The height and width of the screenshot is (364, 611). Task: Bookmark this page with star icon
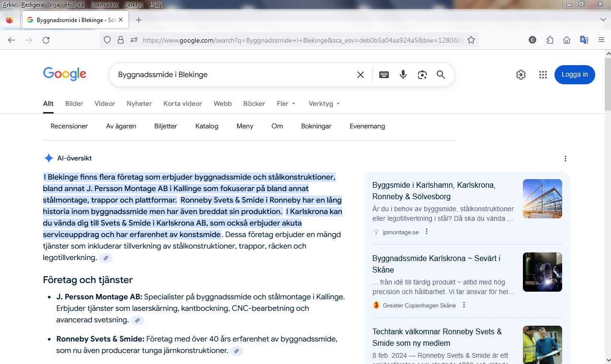[x=471, y=40]
